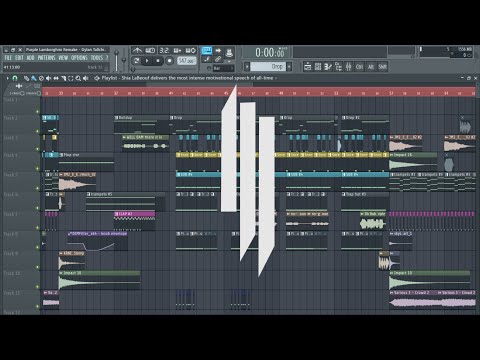Viewport: 480px width, 360px height.
Task: Open the Browser icon
Action: pos(338,67)
